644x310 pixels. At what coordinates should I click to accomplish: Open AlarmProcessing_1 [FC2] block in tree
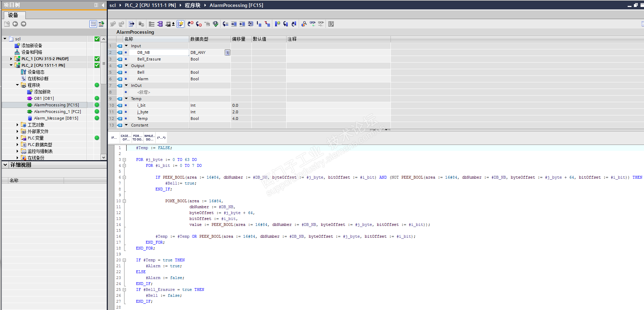(57, 112)
